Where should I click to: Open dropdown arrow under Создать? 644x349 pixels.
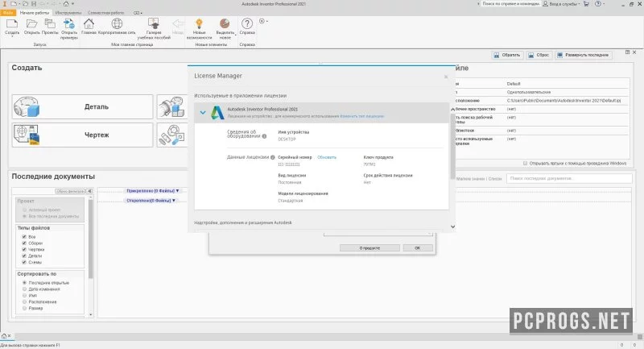12,36
